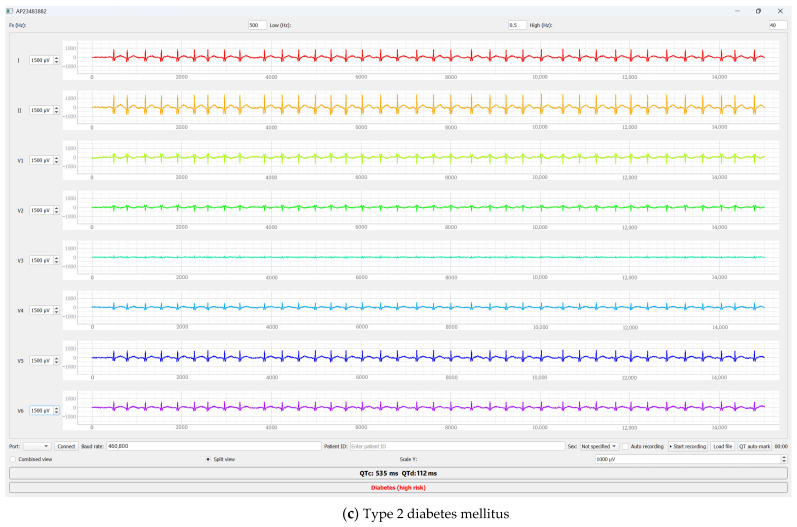Click the Baud rate input field
This screenshot has height=527, width=797.
click(x=213, y=446)
